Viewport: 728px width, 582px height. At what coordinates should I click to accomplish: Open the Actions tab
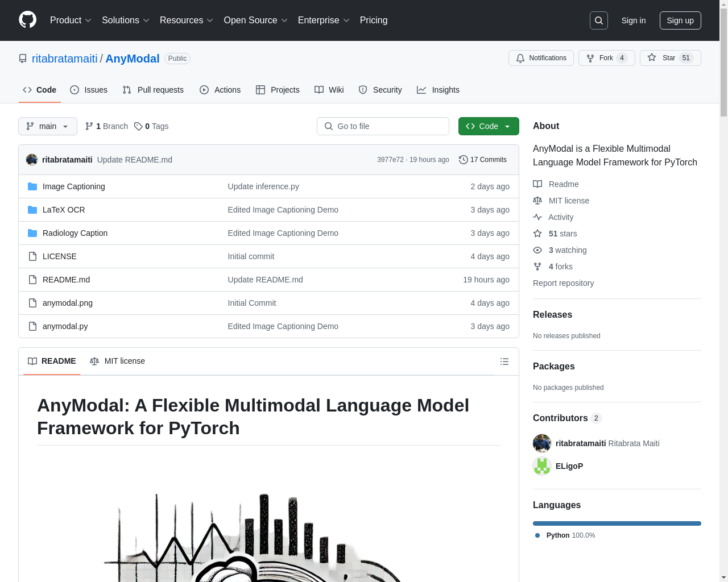point(220,90)
